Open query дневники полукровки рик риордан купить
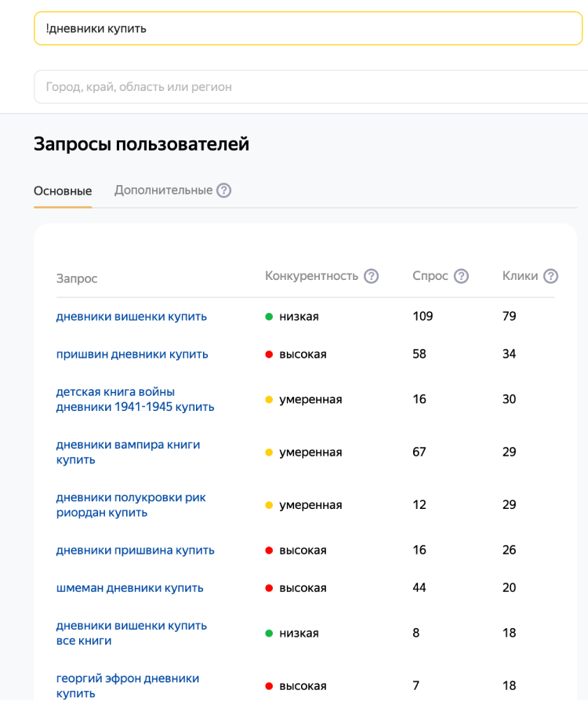Image resolution: width=588 pixels, height=701 pixels. (x=131, y=505)
